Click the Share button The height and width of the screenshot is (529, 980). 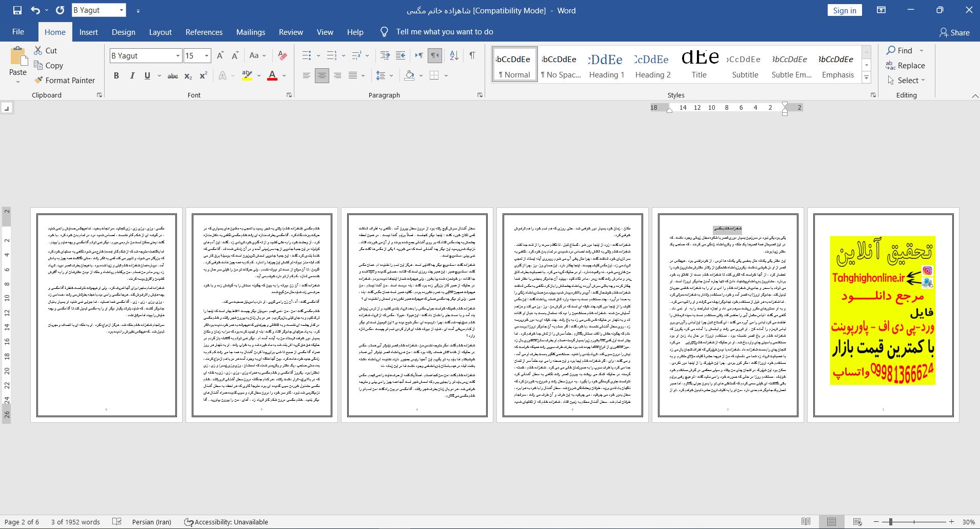pos(954,32)
